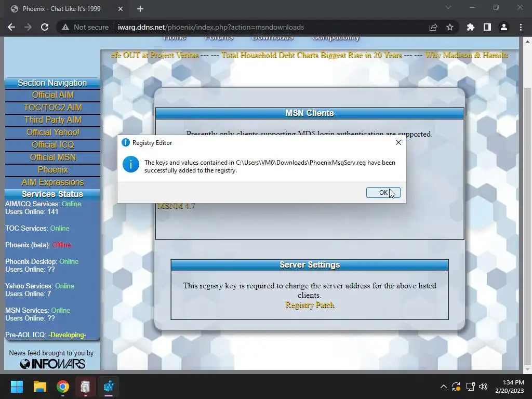Click the taskbar app icon right of Chrome
This screenshot has width=532, height=399.
[86, 387]
